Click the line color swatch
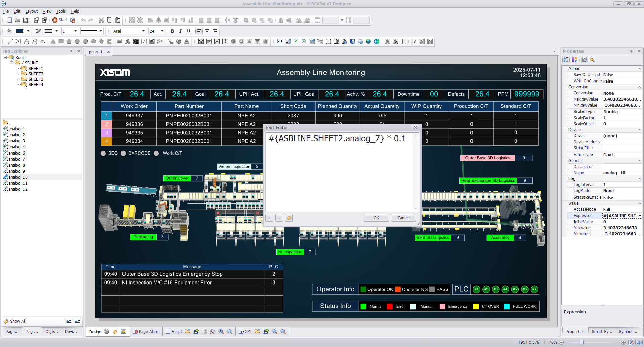Image resolution: width=644 pixels, height=347 pixels. point(48,31)
